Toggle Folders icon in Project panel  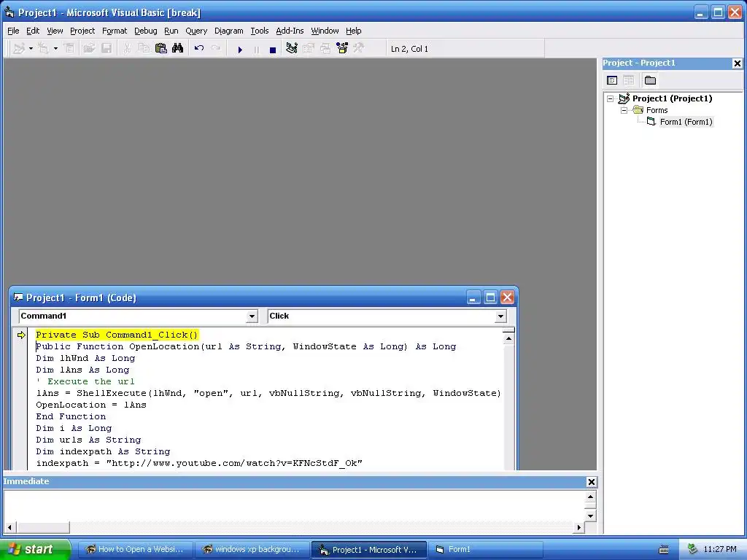click(x=650, y=80)
